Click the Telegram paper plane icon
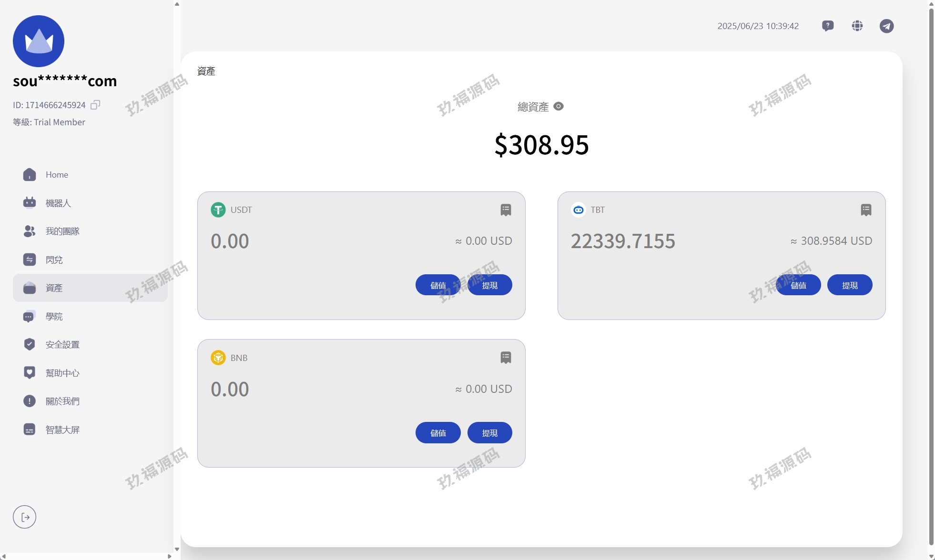The height and width of the screenshot is (560, 935). (x=886, y=26)
